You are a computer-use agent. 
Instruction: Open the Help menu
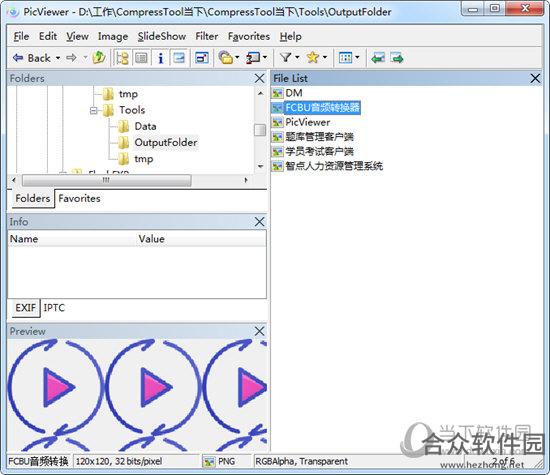290,36
